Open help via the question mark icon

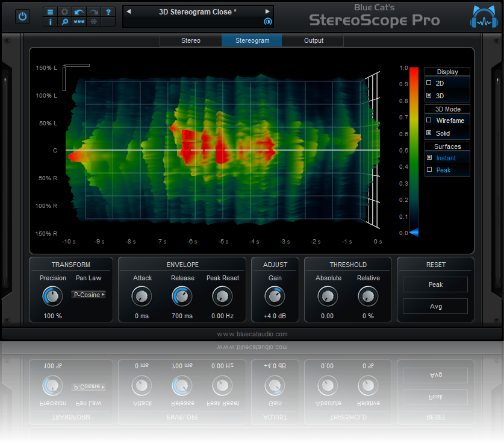(x=108, y=12)
